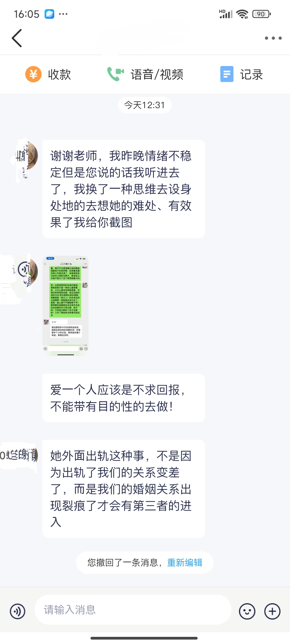Image resolution: width=290 pixels, height=644 pixels.
Task: Tap the orange yuan 收款 icon
Action: (x=33, y=74)
